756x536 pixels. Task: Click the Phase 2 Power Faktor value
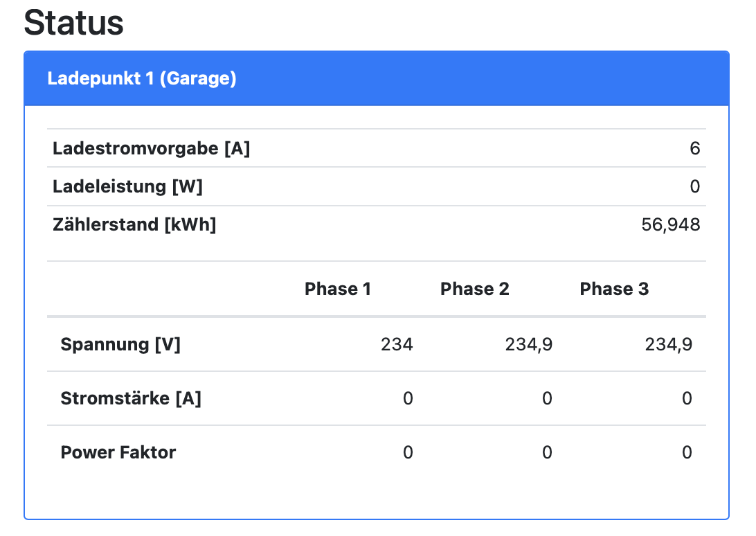pyautogui.click(x=547, y=452)
